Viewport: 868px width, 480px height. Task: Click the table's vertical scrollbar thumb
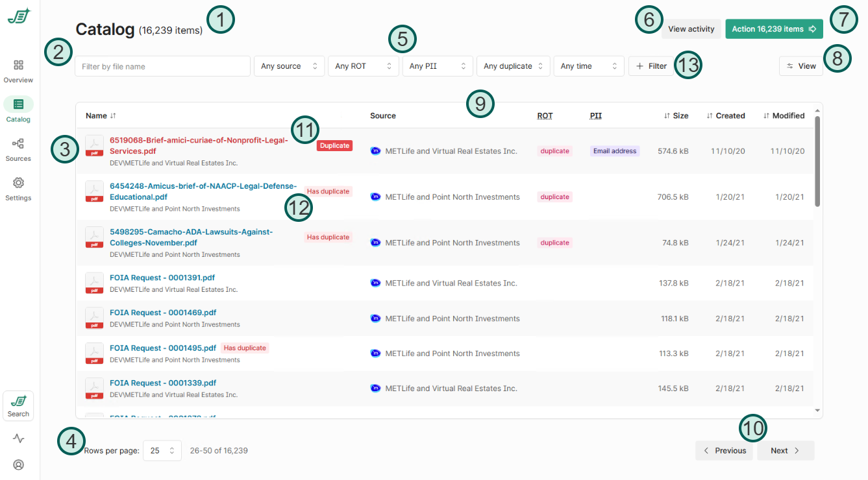[x=817, y=162]
